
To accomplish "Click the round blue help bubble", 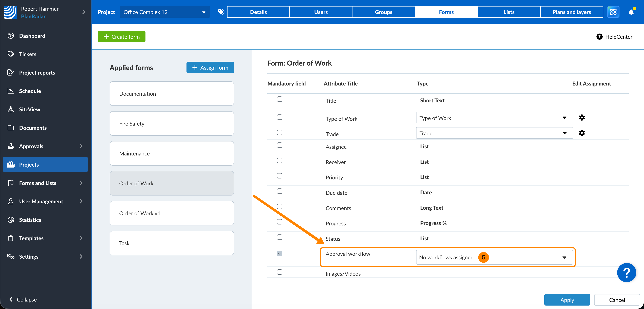I will (x=626, y=273).
